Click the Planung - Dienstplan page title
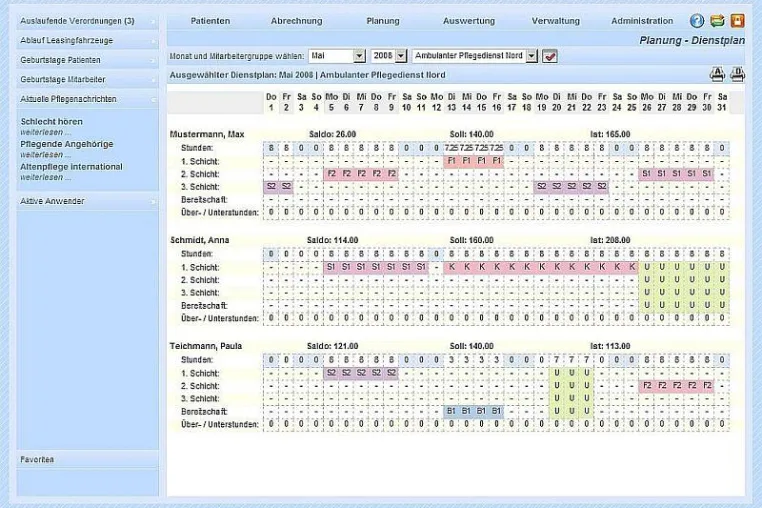 coord(692,40)
